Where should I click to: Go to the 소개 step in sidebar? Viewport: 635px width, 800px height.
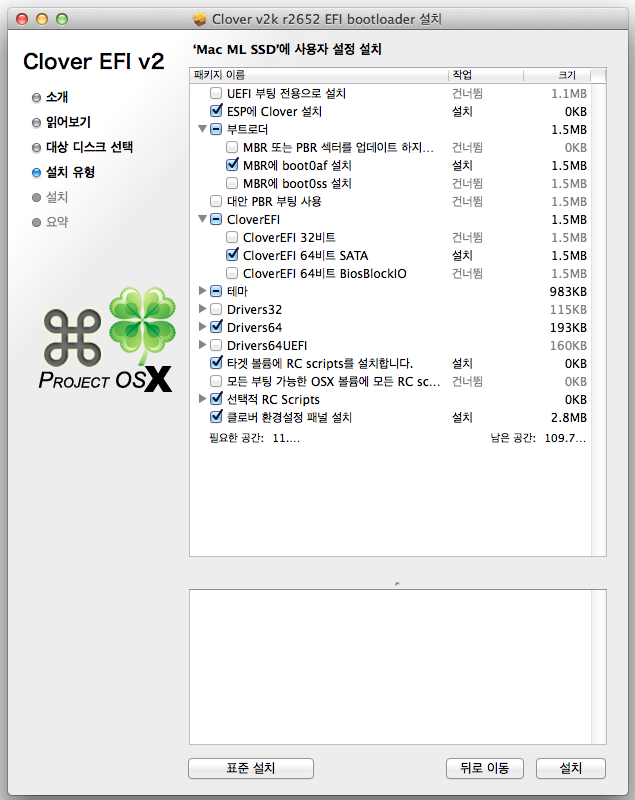(57, 97)
